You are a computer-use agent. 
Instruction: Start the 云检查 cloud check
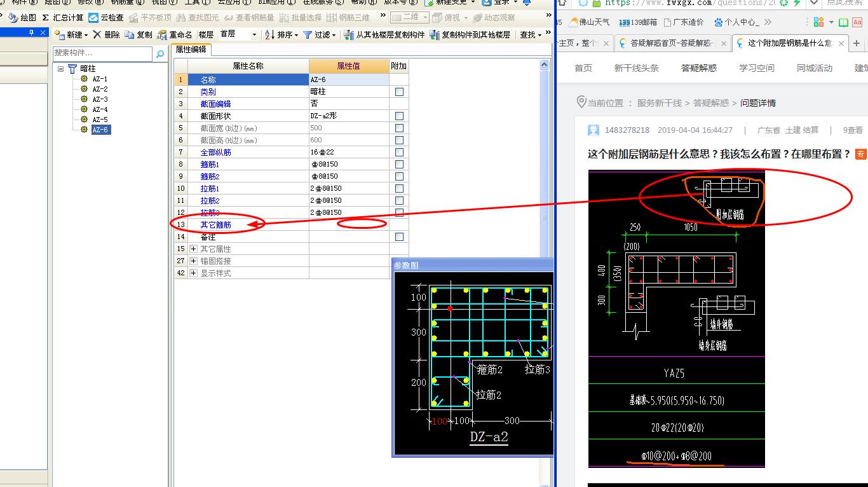[x=105, y=18]
